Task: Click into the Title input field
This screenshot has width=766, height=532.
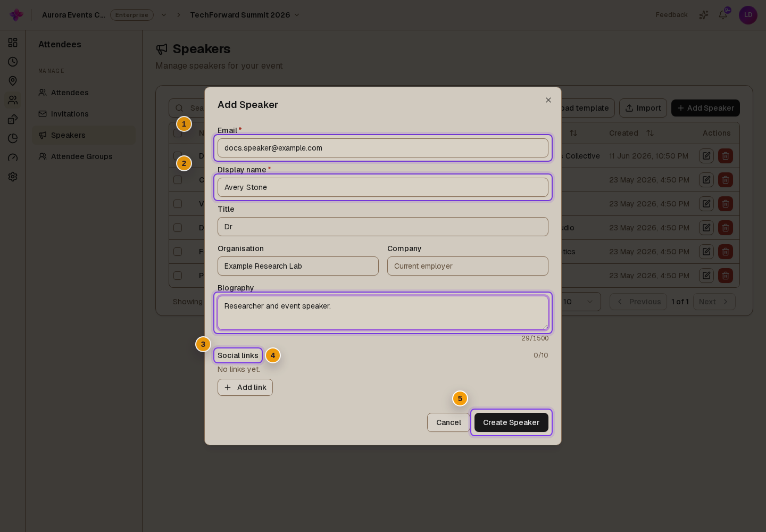Action: click(x=383, y=227)
